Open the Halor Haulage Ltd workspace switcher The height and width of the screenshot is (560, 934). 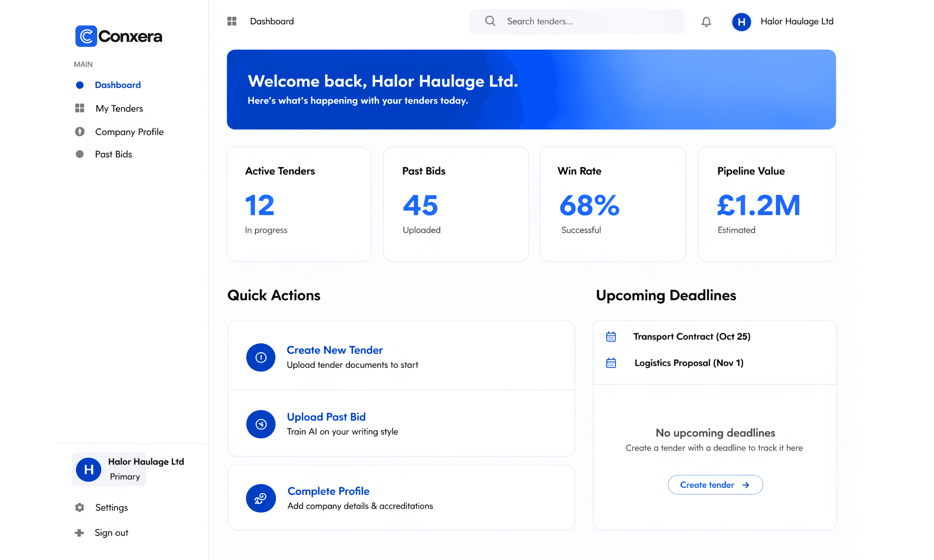coord(109,469)
